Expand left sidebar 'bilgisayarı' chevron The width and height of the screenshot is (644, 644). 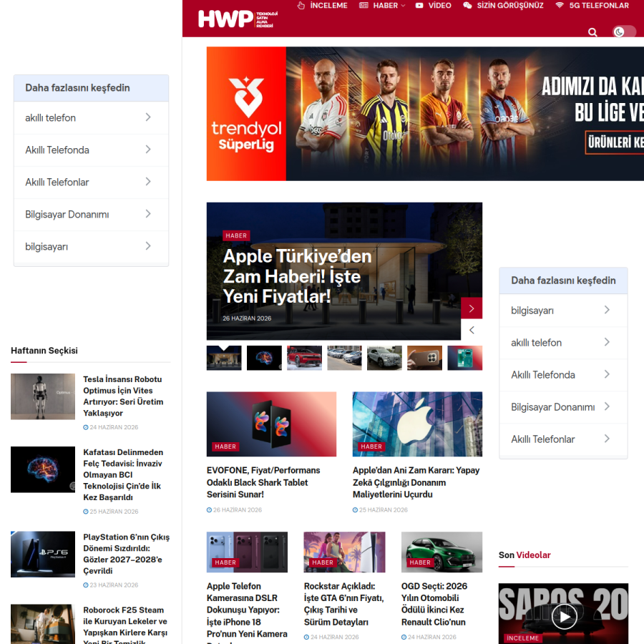coord(148,246)
